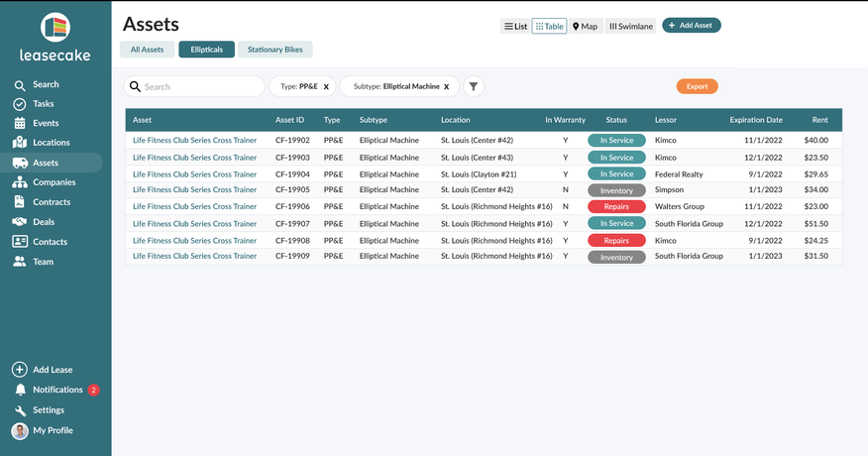Select the All Assets tab
Viewport: 868px width, 456px height.
coord(147,50)
